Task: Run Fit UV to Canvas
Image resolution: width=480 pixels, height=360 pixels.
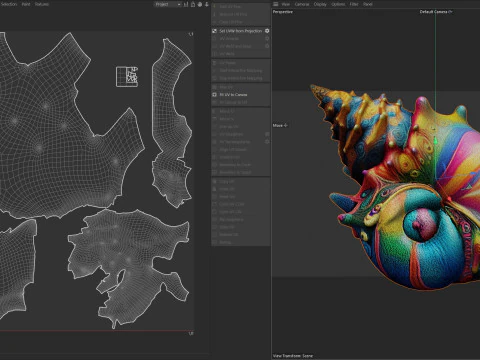Action: pyautogui.click(x=241, y=95)
